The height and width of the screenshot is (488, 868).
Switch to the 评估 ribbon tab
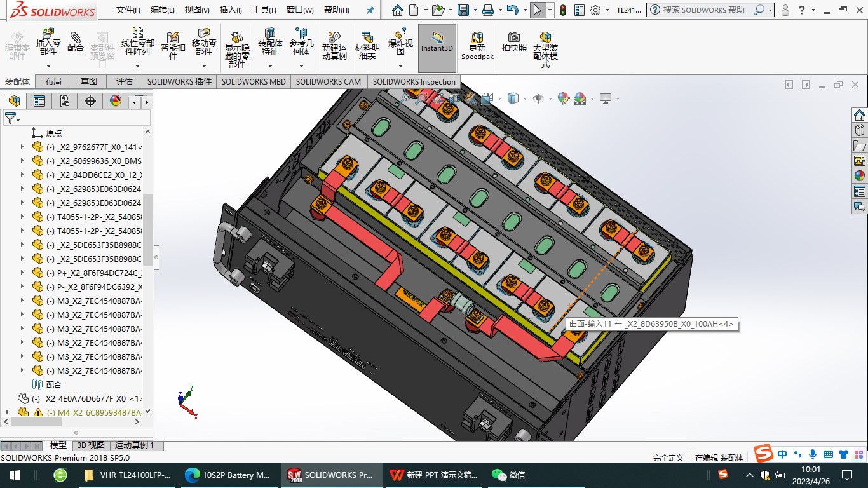(125, 81)
